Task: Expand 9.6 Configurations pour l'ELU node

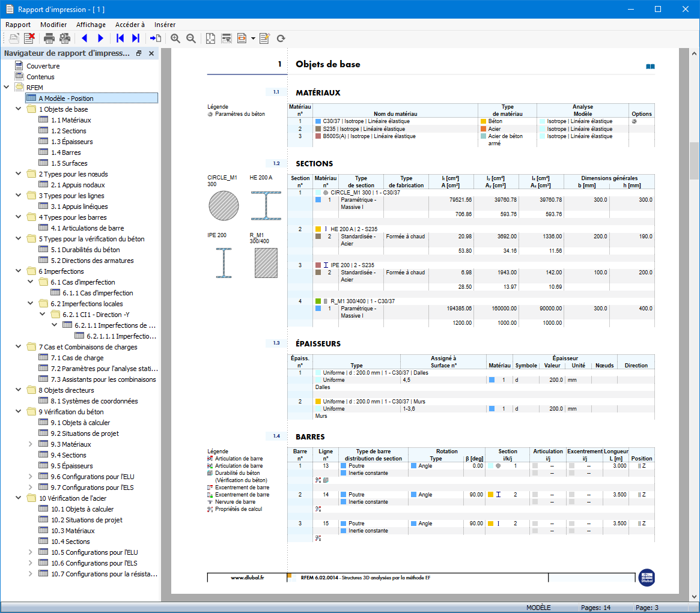Action: (31, 477)
